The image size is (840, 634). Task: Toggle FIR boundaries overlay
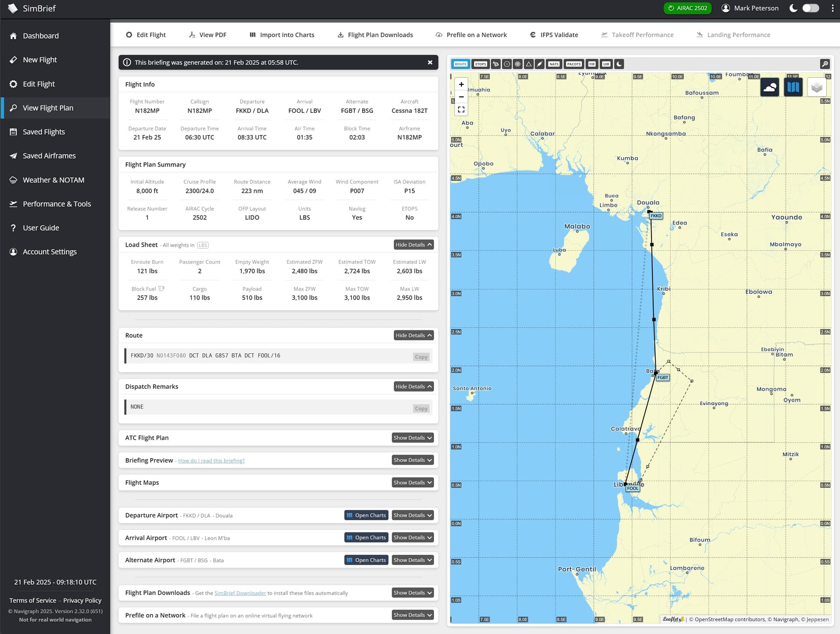click(592, 64)
